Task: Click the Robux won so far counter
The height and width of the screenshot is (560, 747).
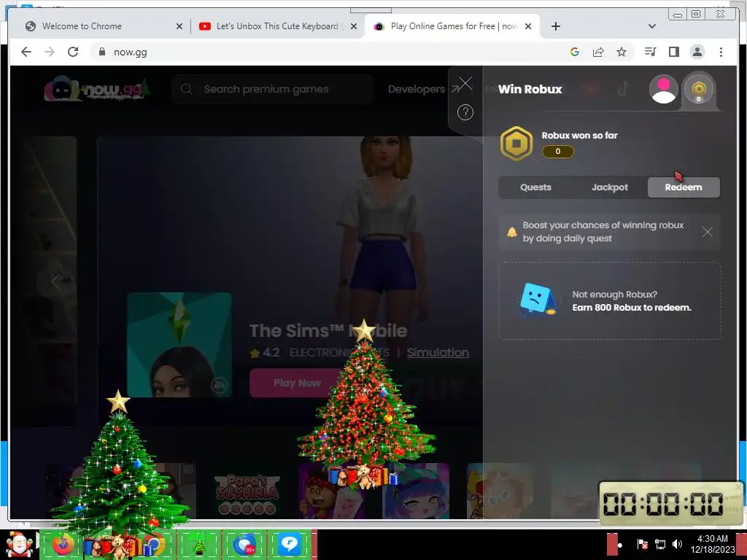Action: [558, 152]
